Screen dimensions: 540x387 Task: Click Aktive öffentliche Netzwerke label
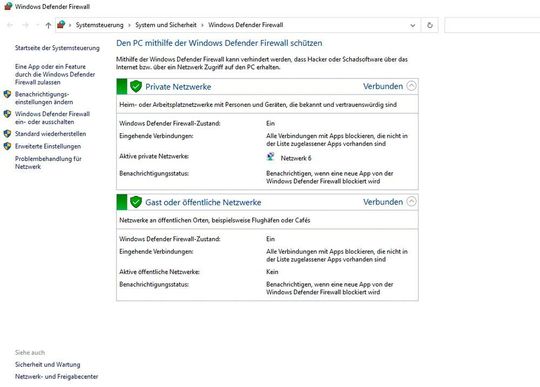[x=159, y=272]
